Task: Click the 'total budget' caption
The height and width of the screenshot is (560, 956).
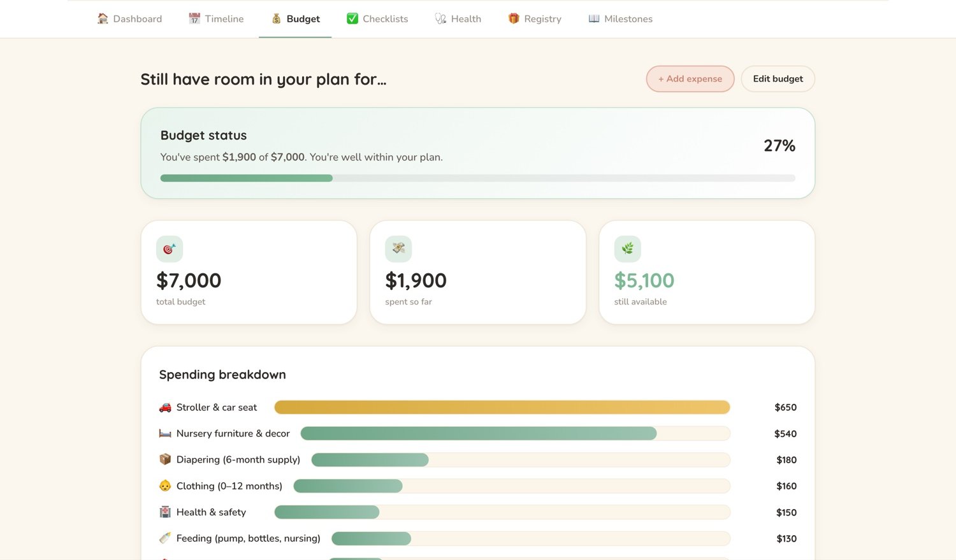Action: tap(181, 302)
